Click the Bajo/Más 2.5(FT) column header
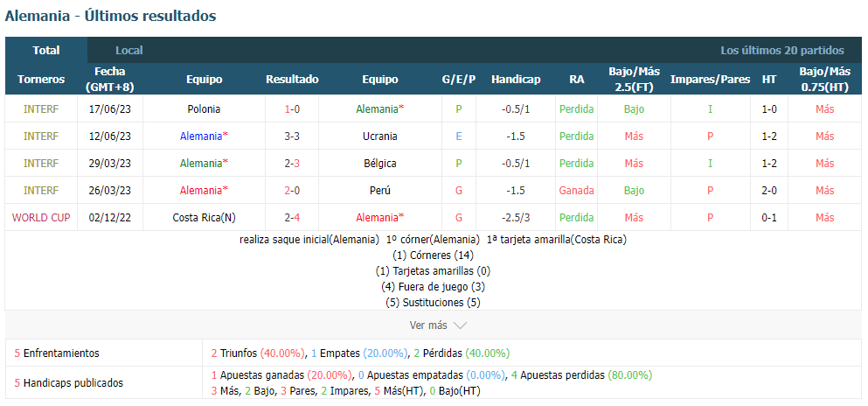This screenshot has height=406, width=868. click(x=635, y=80)
